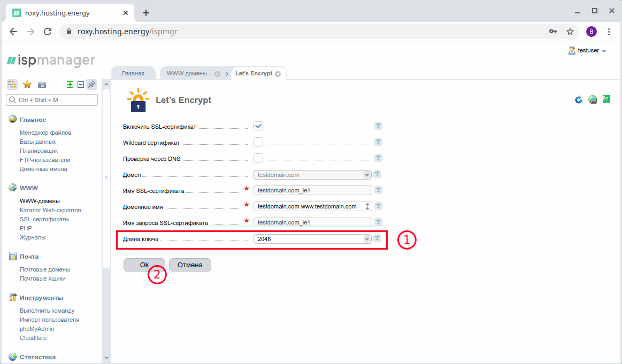Uncheck Включить SSL-сертификат checkbox
622x364 pixels.
(x=258, y=126)
